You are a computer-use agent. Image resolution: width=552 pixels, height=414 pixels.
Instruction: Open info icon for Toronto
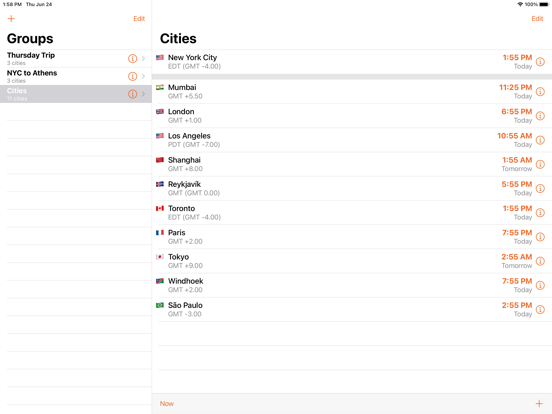(x=540, y=213)
